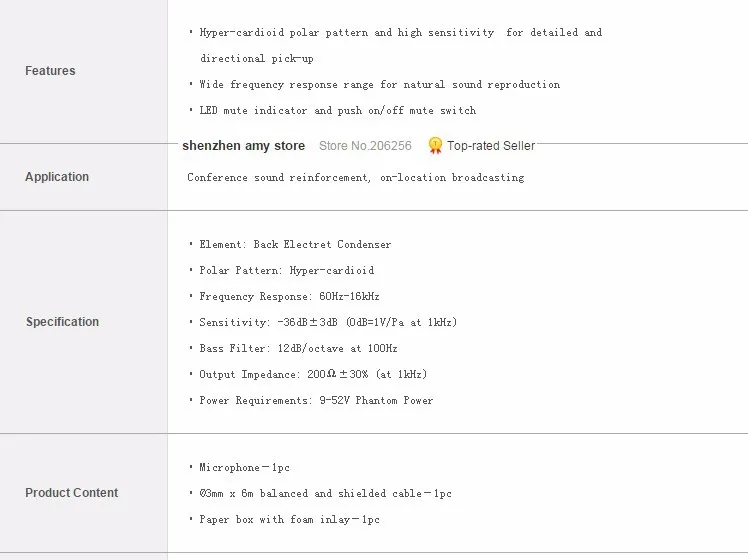
Task: Click the Microphone 1pc content line
Action: click(x=239, y=467)
